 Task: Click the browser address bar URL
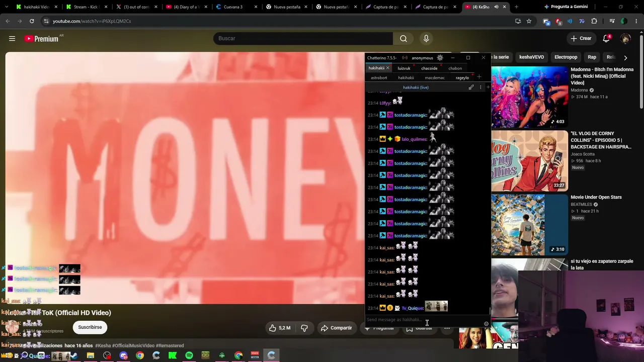92,21
